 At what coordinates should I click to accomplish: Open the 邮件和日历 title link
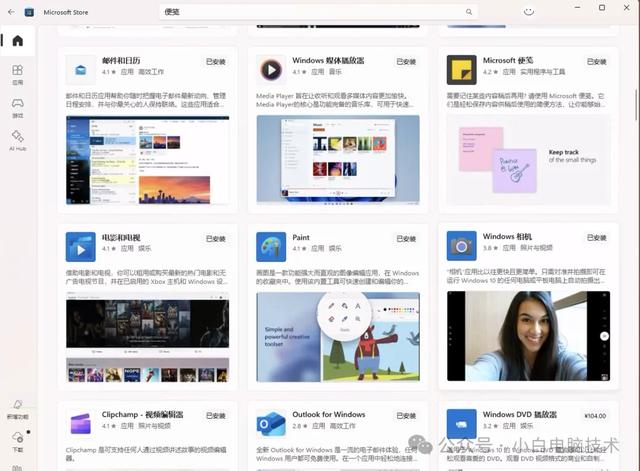(x=121, y=60)
